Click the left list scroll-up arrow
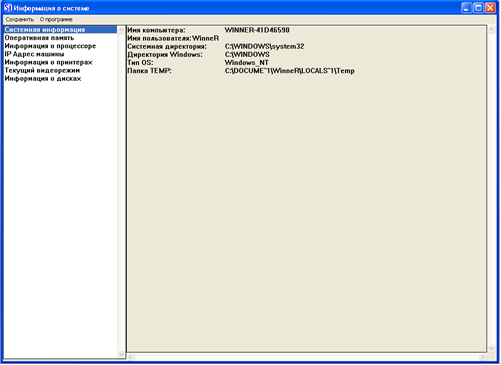This screenshot has height=365, width=501. point(121,30)
